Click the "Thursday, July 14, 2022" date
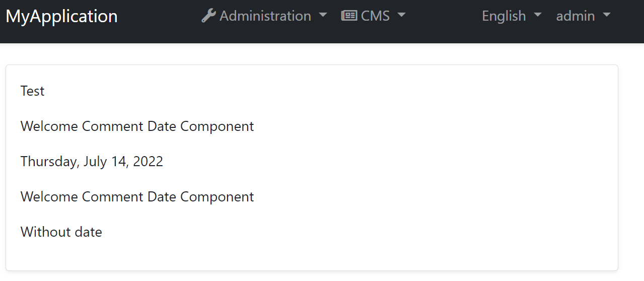This screenshot has height=281, width=644. coord(92,162)
